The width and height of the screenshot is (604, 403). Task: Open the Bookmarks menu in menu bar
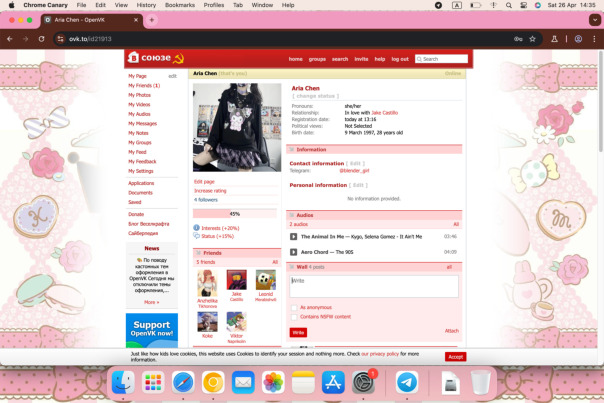pos(180,5)
